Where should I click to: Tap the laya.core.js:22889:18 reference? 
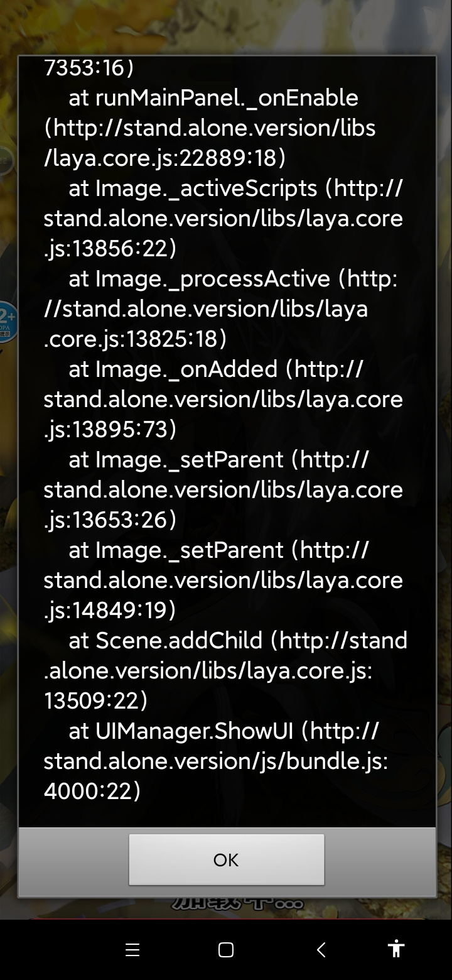[164, 158]
